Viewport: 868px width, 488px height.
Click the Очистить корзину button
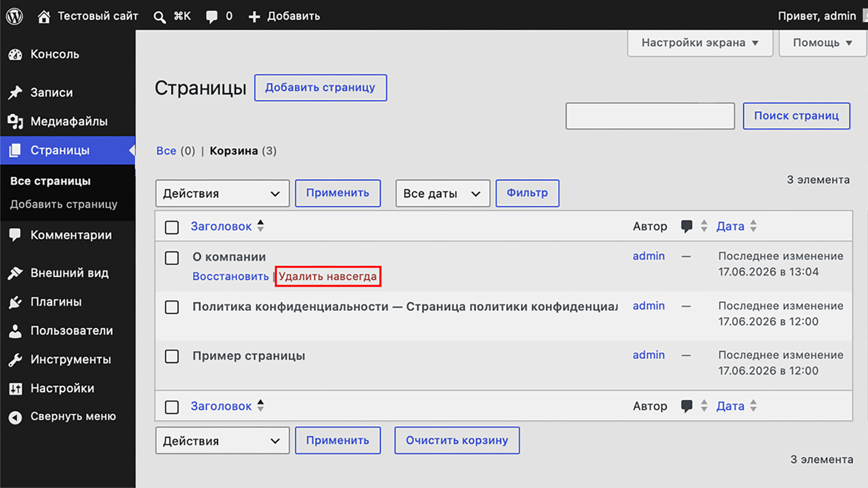[x=457, y=441]
